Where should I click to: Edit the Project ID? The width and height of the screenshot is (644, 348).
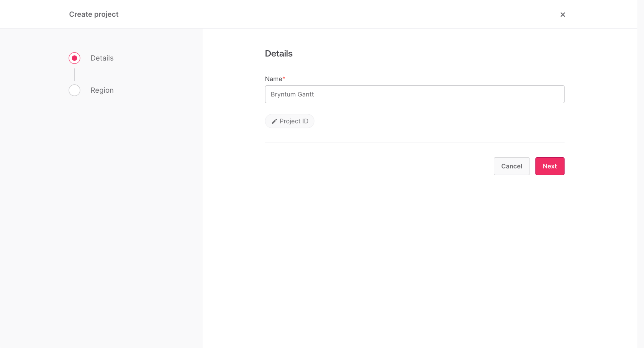(290, 121)
